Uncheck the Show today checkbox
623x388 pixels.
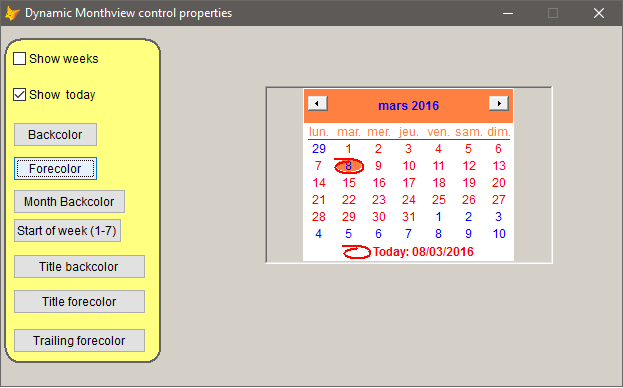tap(19, 95)
